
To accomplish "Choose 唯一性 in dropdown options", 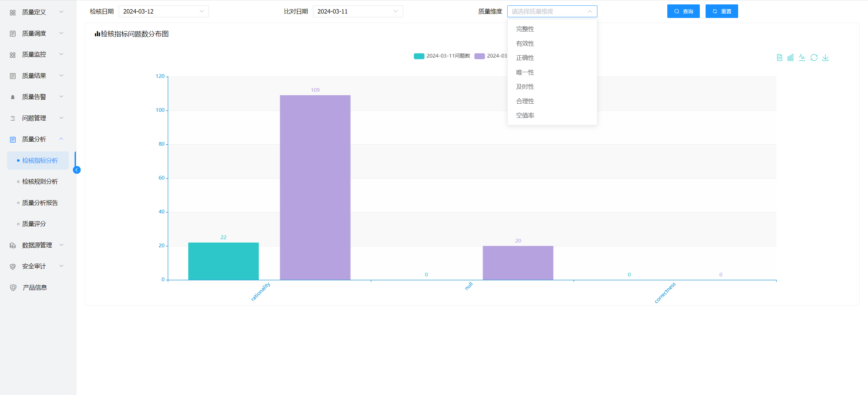I will (x=525, y=72).
